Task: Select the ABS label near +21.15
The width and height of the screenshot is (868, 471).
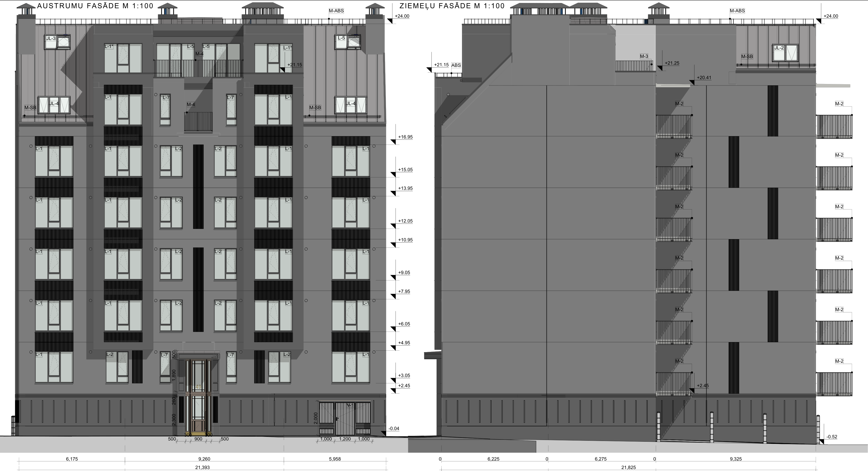Action: (x=456, y=65)
